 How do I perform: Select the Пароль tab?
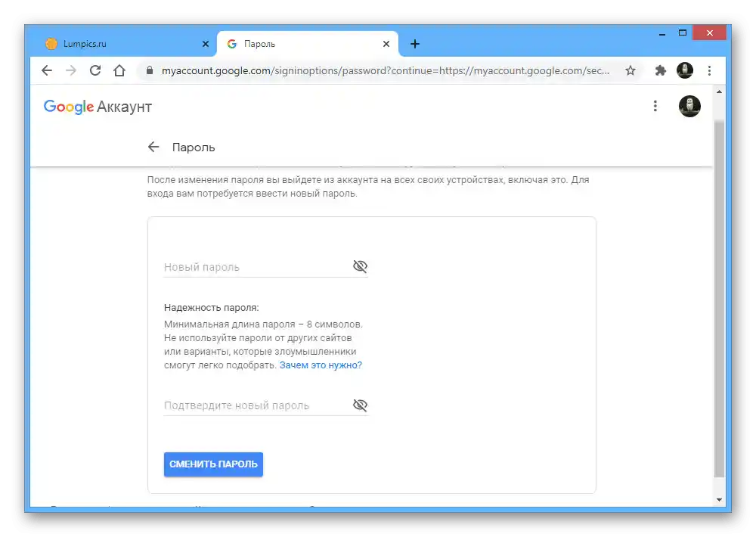[308, 44]
